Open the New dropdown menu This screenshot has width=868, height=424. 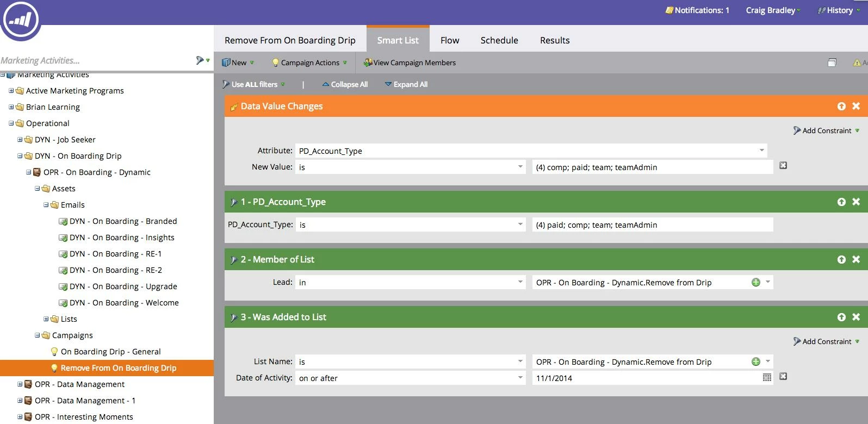(x=238, y=63)
